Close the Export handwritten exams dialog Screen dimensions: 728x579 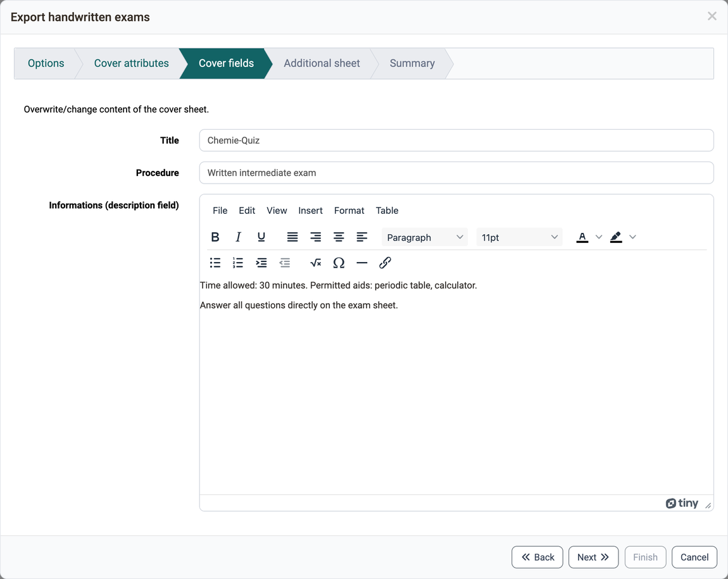(x=712, y=16)
